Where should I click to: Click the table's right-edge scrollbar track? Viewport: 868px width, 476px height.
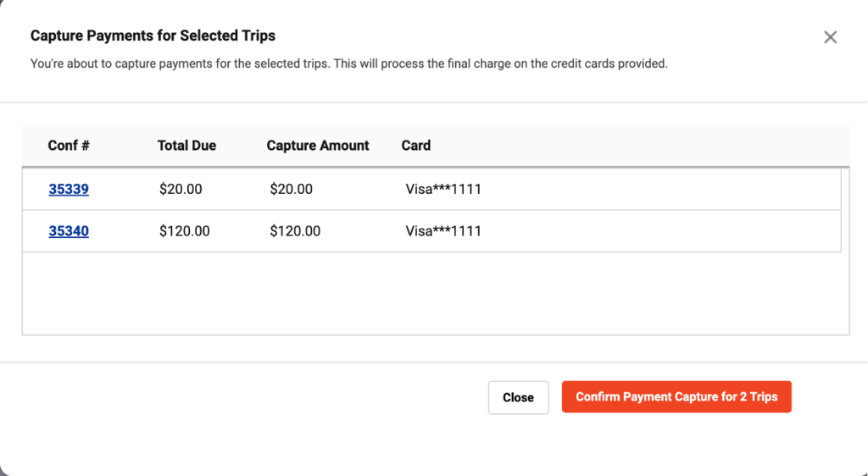coord(845,251)
